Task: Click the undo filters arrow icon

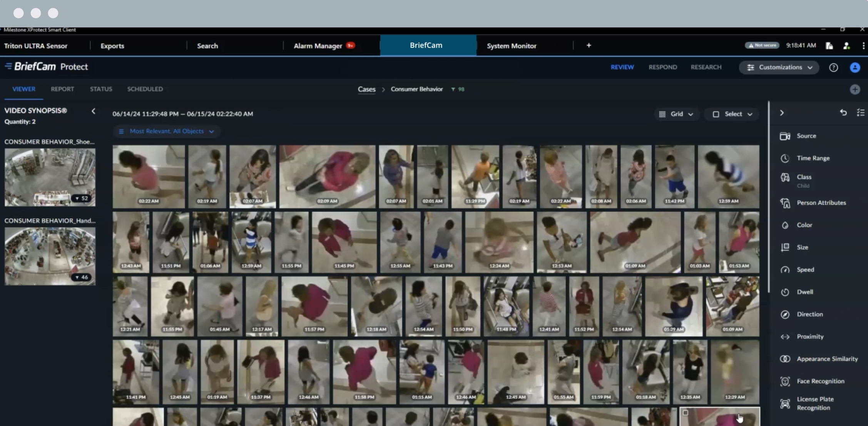Action: (843, 113)
